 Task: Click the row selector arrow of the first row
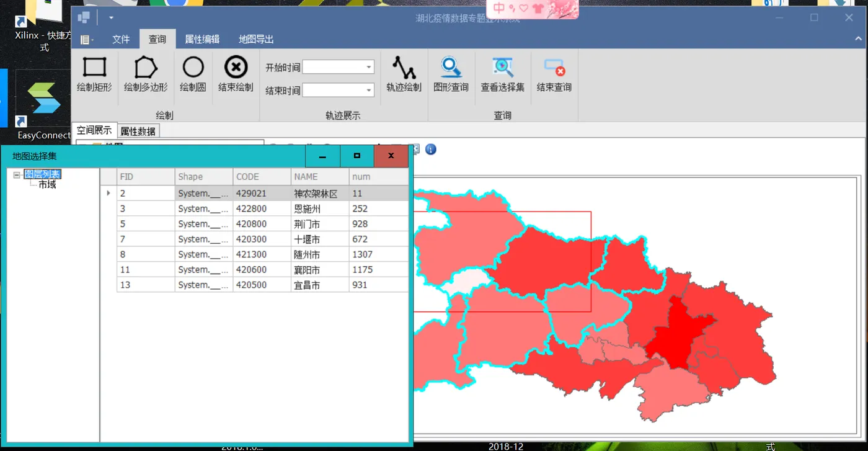point(108,194)
